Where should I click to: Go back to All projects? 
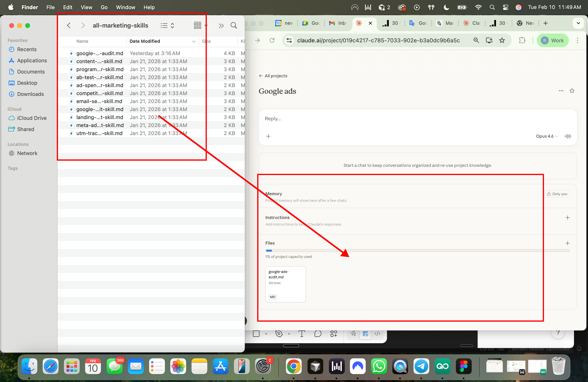(x=273, y=76)
